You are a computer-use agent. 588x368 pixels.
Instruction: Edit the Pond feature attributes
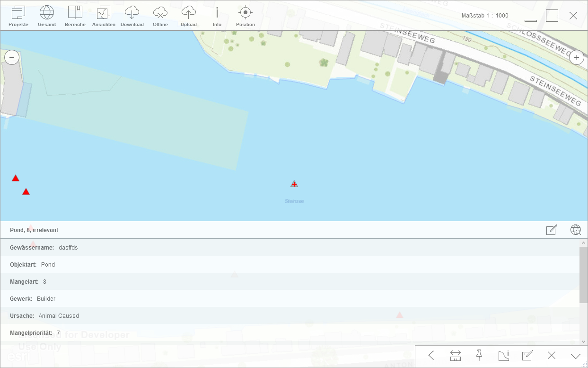[552, 230]
